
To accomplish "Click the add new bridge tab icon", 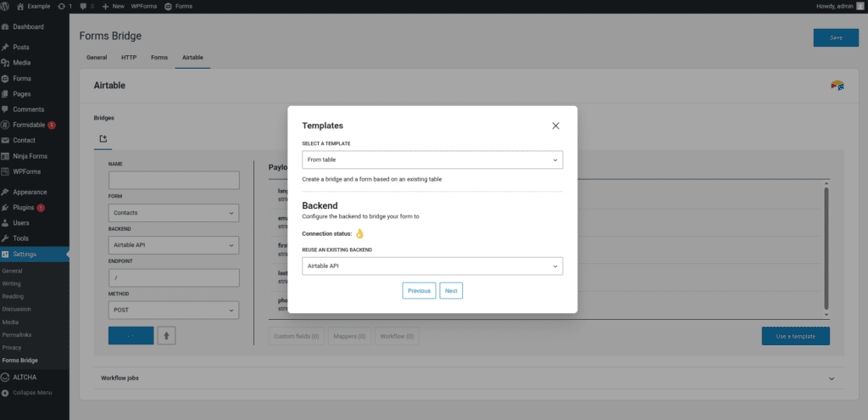I will coord(103,138).
